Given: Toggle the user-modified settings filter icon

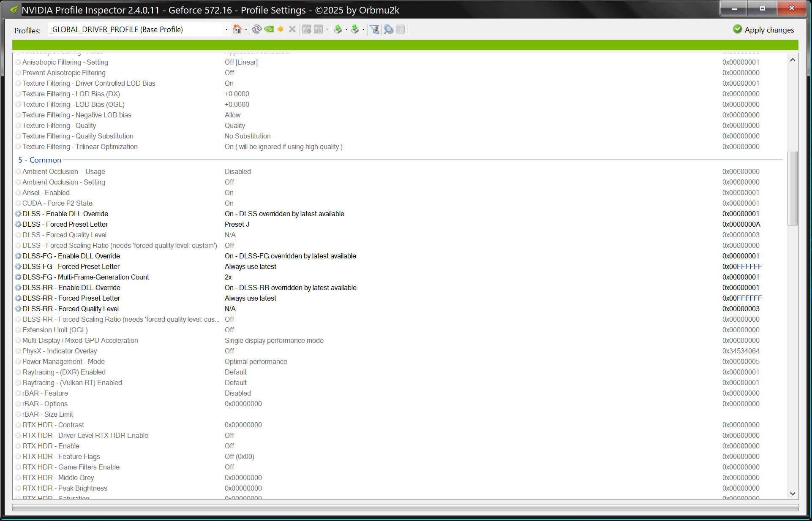Looking at the screenshot, I should pyautogui.click(x=374, y=29).
